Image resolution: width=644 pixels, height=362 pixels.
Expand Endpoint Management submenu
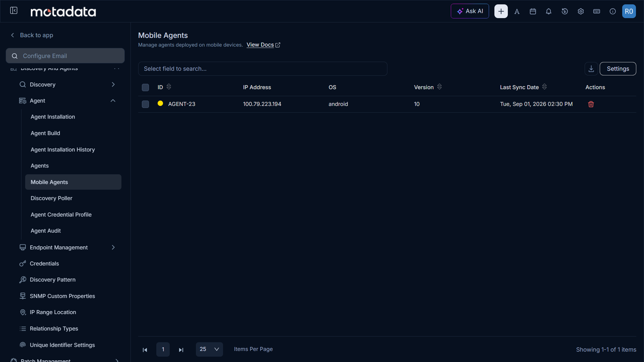[x=113, y=247]
